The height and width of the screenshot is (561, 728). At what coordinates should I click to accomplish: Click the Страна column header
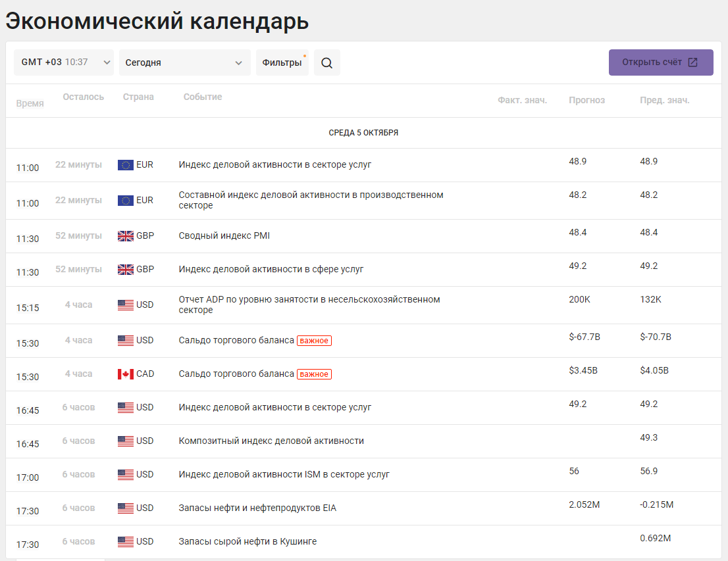coord(138,97)
